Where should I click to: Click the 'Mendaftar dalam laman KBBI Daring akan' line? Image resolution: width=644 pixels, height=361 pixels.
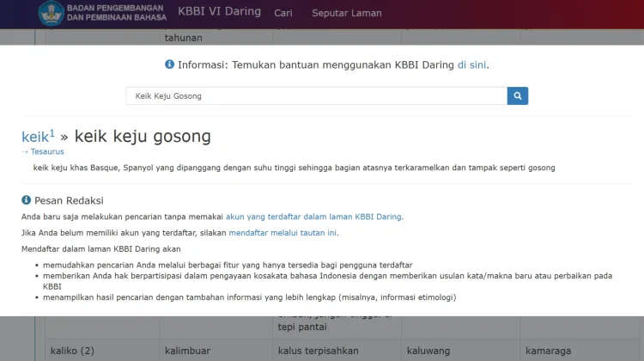(x=101, y=249)
